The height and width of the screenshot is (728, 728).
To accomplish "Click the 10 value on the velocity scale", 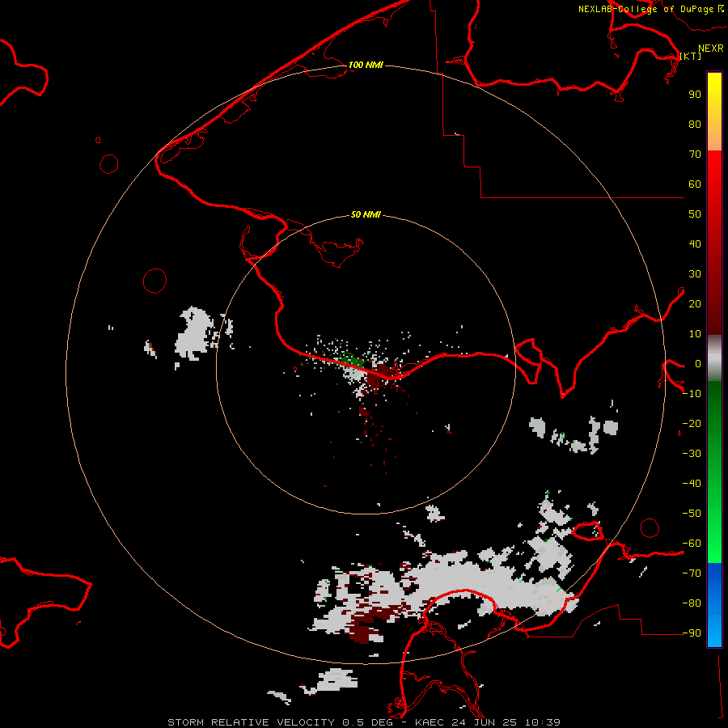I will [x=695, y=334].
